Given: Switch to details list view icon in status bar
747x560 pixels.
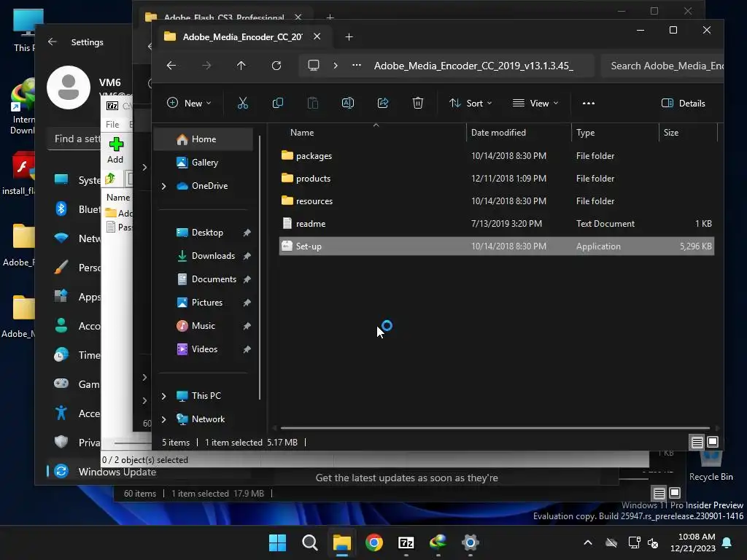Looking at the screenshot, I should 697,443.
